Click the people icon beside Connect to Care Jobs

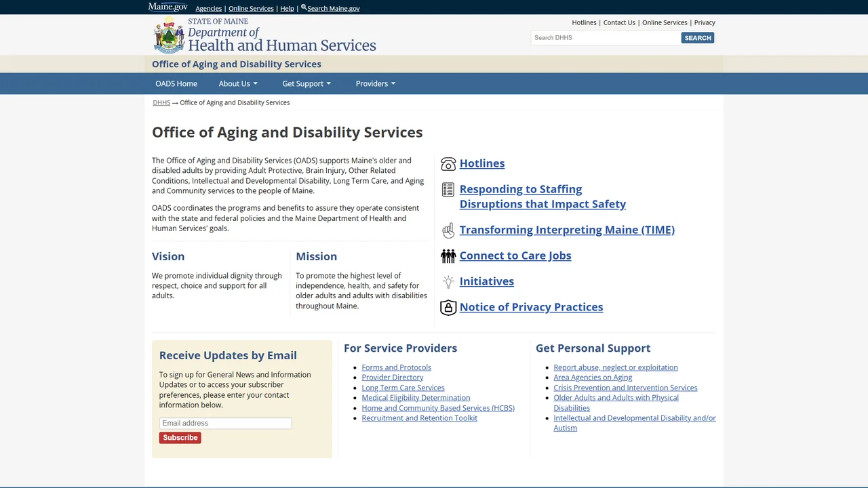tap(448, 256)
